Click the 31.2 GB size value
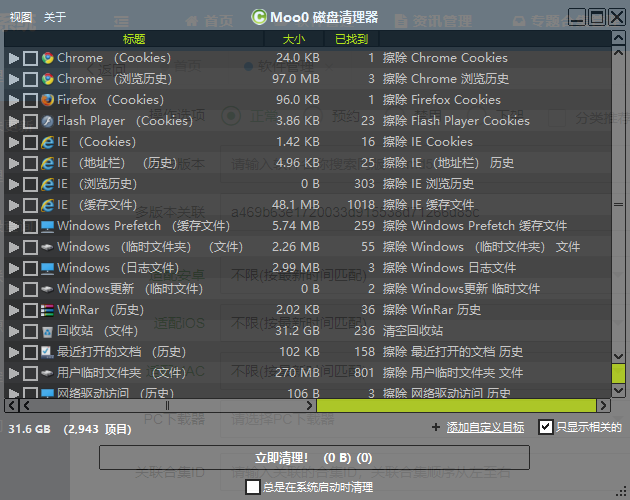Image resolution: width=630 pixels, height=500 pixels. (x=297, y=331)
